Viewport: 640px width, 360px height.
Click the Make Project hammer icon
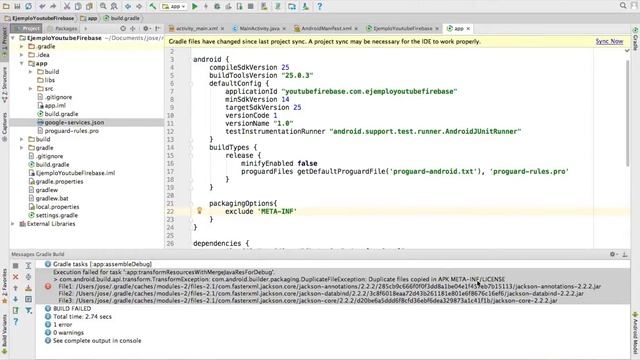click(153, 6)
